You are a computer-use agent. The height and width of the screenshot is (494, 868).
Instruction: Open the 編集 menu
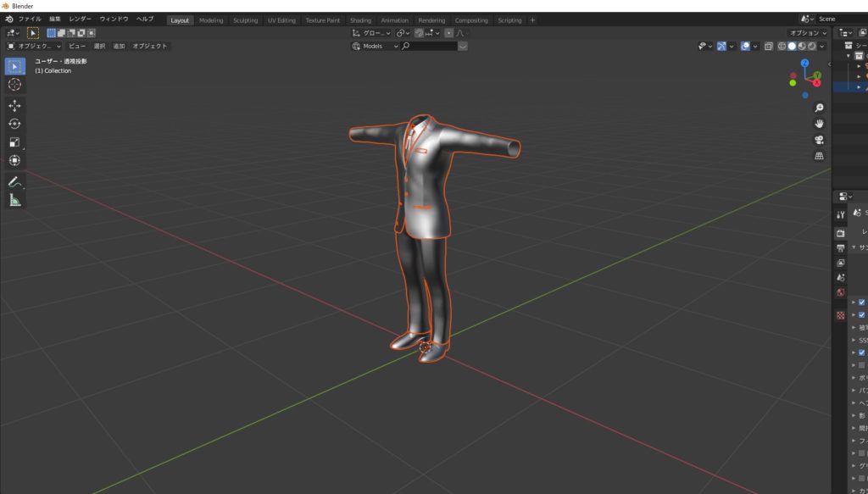(x=55, y=19)
